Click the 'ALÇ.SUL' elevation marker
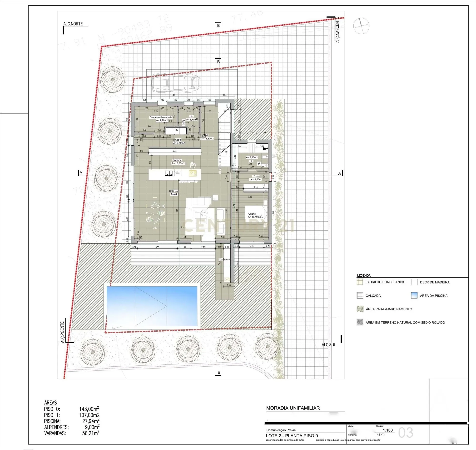The image size is (476, 450). (329, 345)
